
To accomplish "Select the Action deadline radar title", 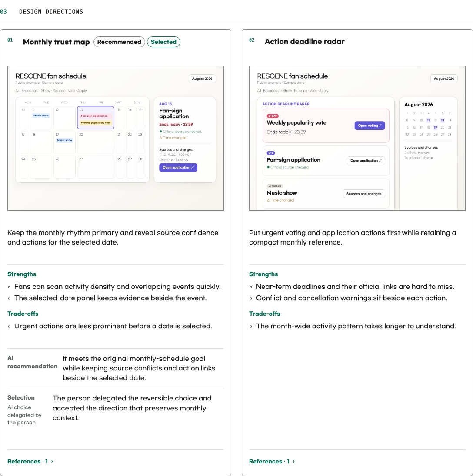I will (304, 41).
